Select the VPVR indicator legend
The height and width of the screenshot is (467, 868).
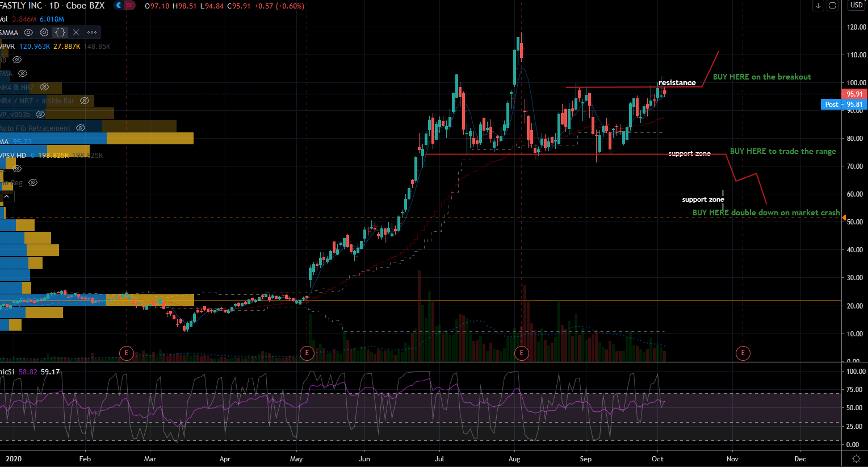point(7,47)
